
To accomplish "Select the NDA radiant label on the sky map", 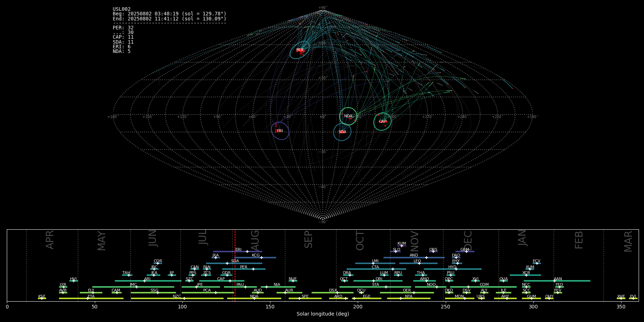I will coord(348,116).
